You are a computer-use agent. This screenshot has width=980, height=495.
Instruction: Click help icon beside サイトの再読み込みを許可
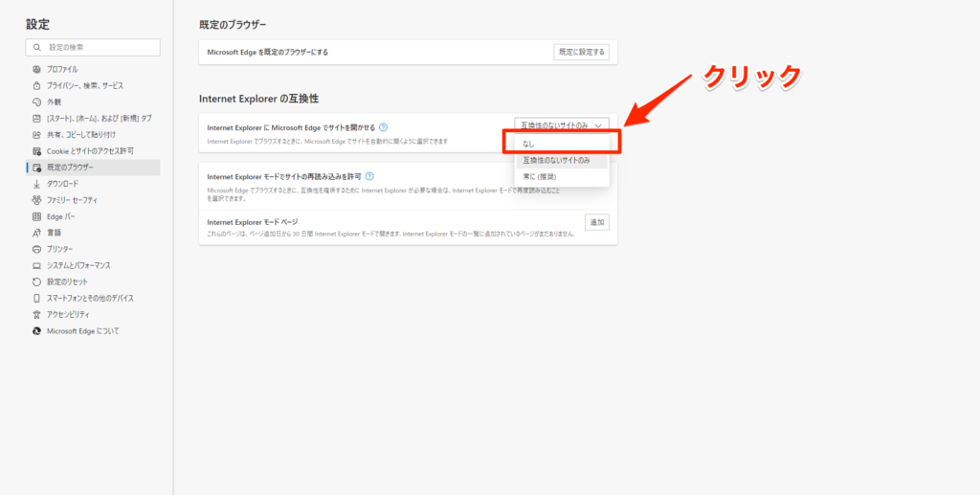pyautogui.click(x=369, y=176)
